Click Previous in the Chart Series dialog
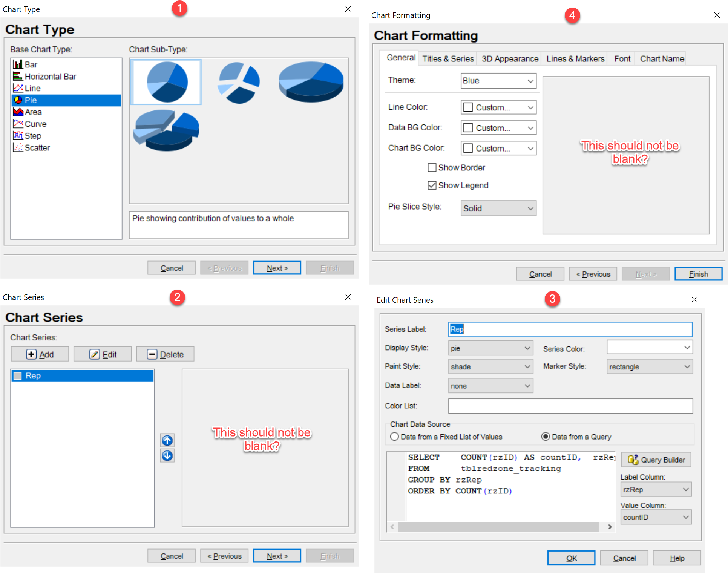 224,556
